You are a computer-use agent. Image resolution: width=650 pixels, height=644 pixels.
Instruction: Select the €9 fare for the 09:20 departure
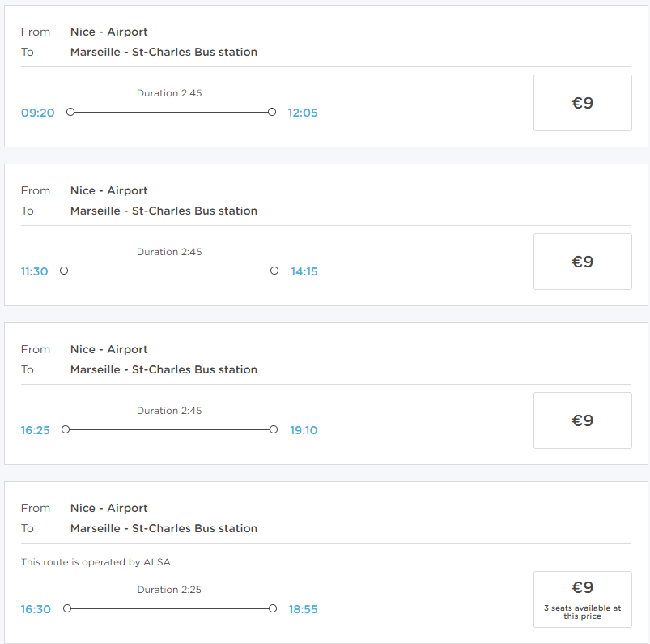pyautogui.click(x=582, y=103)
